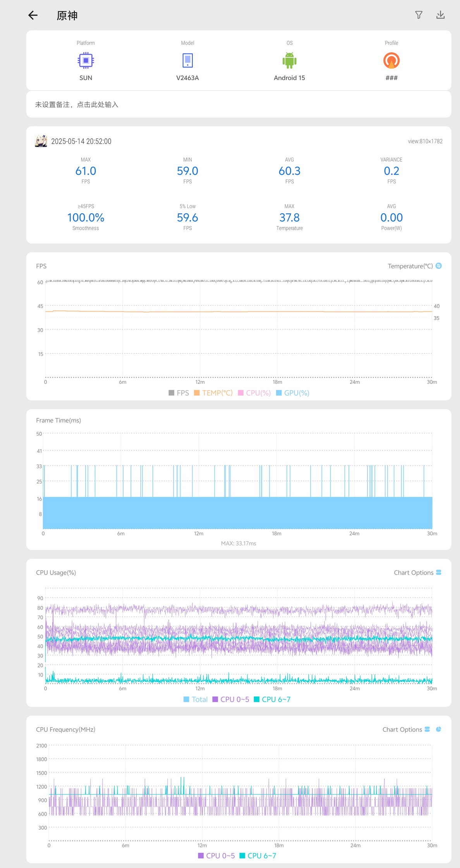Click the 37.8 max Temperature value

tap(289, 217)
